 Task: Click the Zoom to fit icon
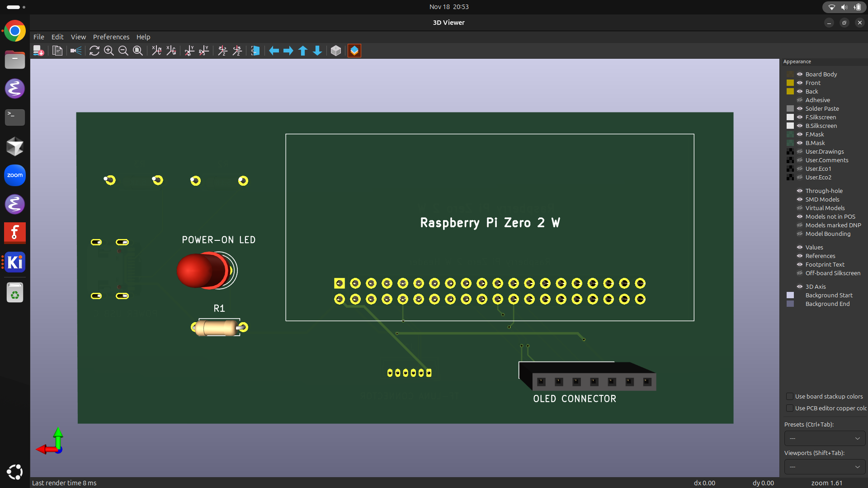(x=138, y=51)
